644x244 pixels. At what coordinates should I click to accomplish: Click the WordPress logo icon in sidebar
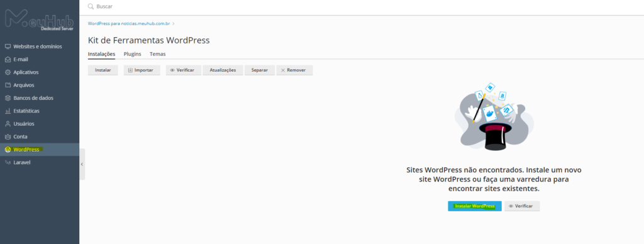8,150
